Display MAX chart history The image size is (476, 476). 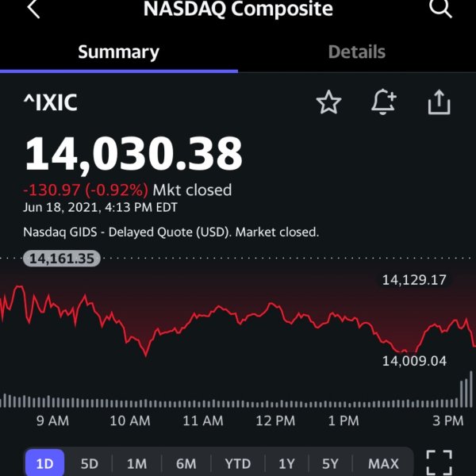tap(383, 464)
